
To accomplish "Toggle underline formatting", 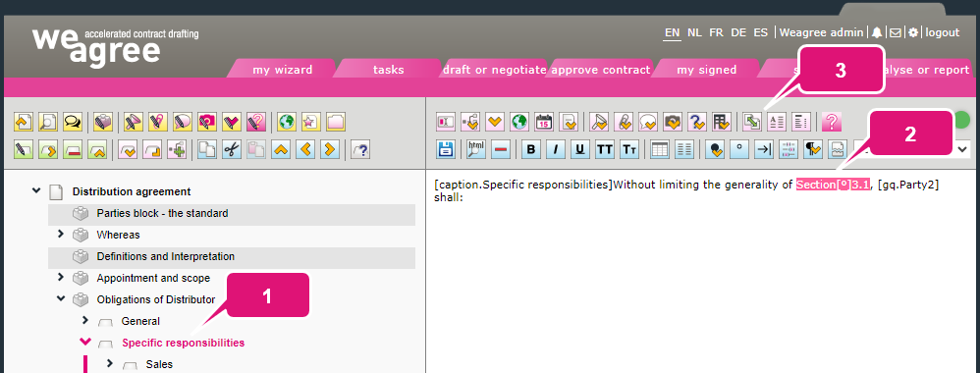I will click(x=580, y=148).
